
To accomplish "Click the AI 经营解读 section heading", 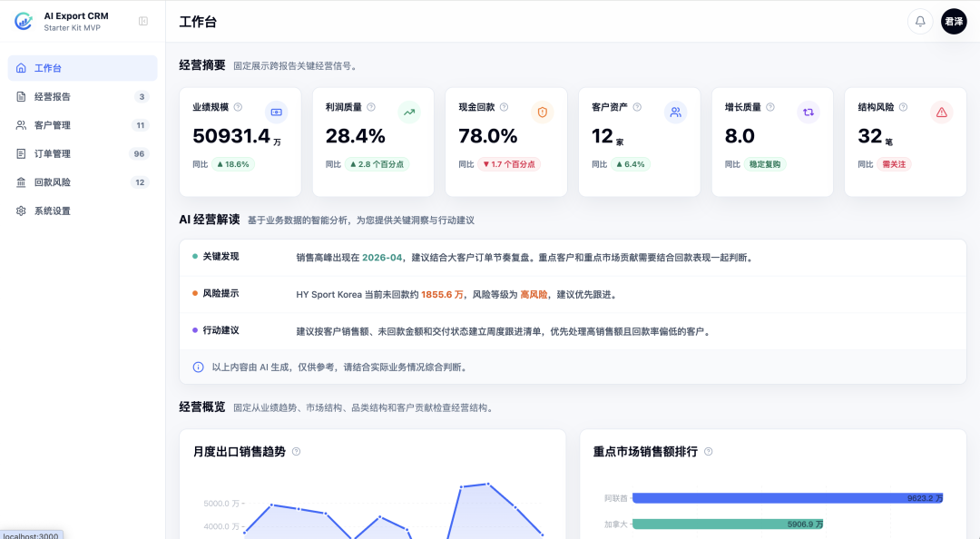I will click(x=210, y=220).
